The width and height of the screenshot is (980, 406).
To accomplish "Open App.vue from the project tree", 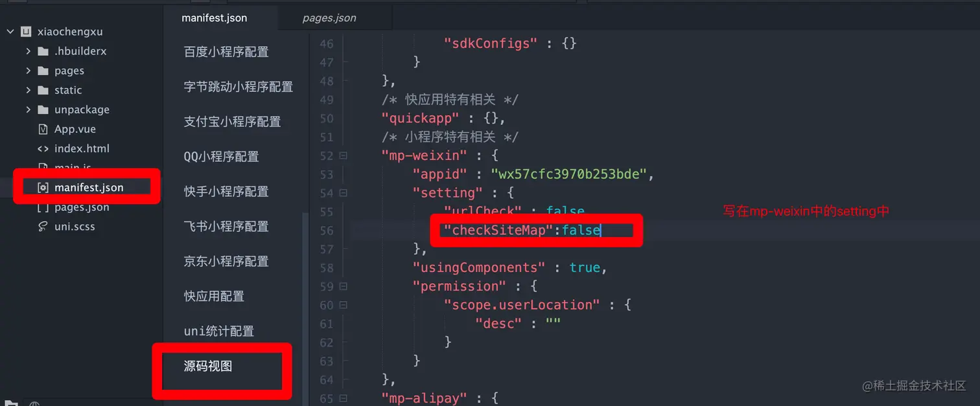I will (75, 129).
